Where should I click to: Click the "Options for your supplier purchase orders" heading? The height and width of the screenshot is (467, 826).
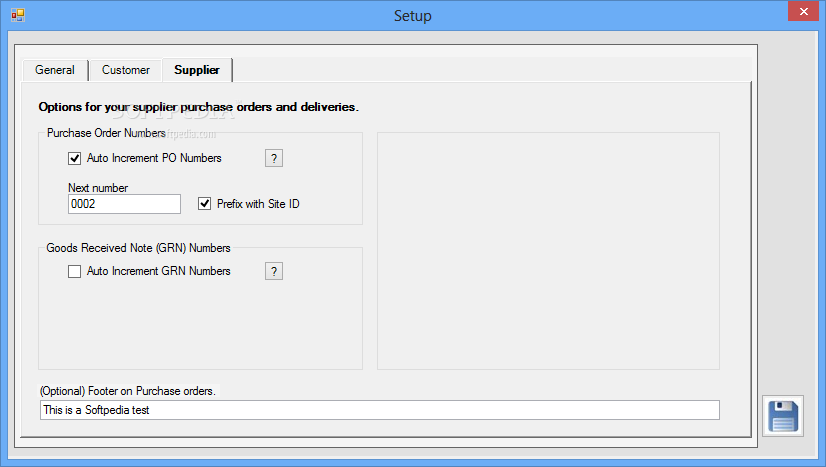pos(199,107)
